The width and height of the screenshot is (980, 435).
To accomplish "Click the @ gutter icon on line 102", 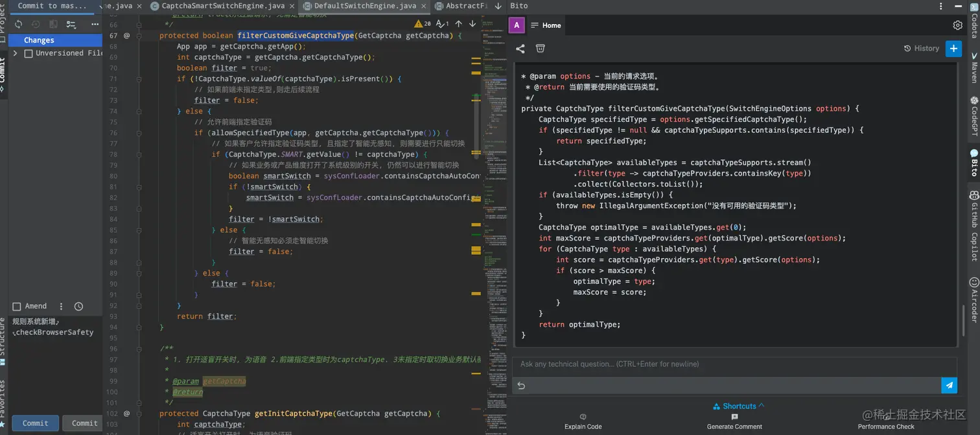I will 126,414.
